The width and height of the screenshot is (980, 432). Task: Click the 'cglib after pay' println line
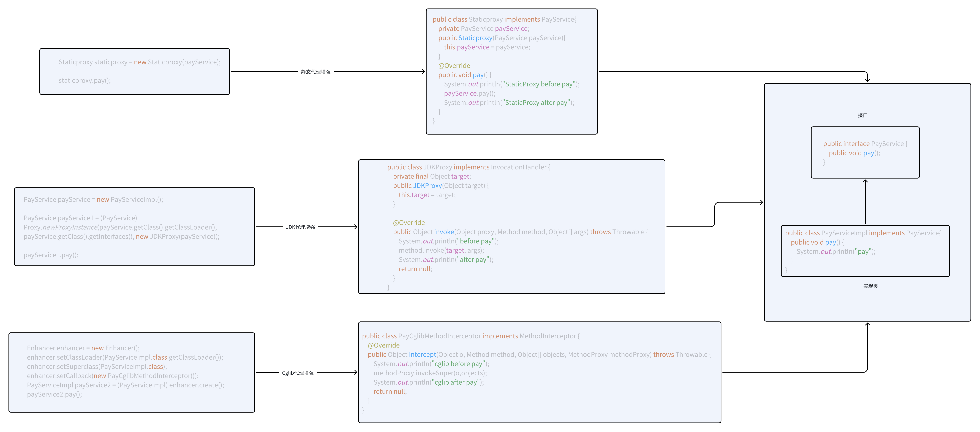pos(429,382)
